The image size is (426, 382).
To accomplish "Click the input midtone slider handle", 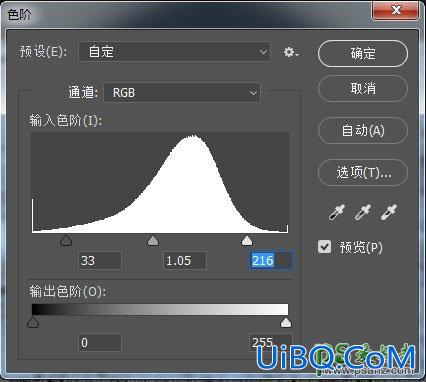I will (x=153, y=240).
